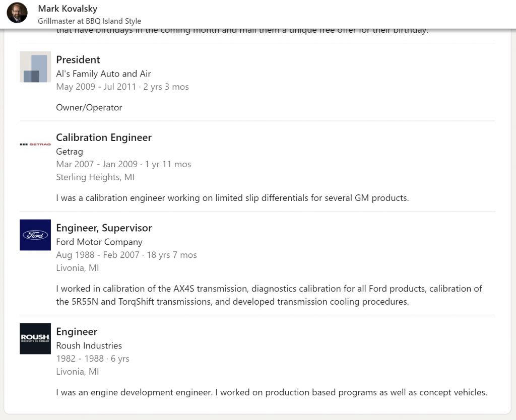Click the Getrag company name

70,152
